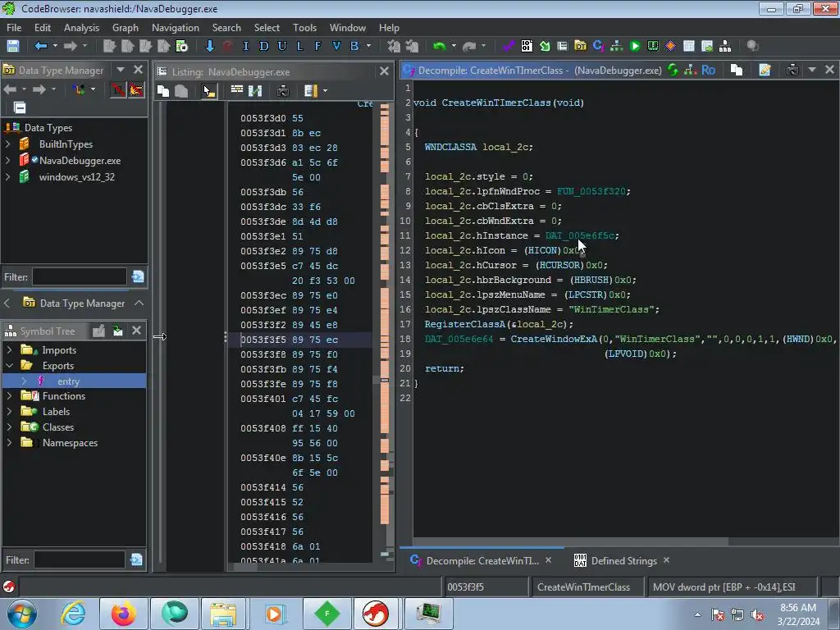This screenshot has width=840, height=630.
Task: Click the 'D' next-data navigation icon
Action: point(263,46)
